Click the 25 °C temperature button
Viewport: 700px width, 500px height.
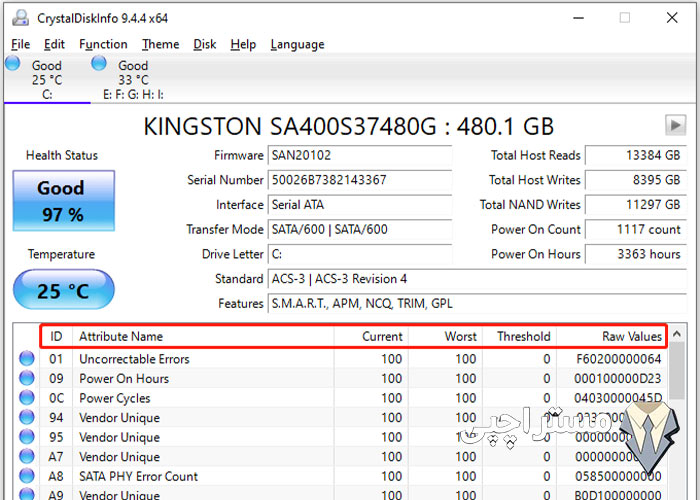[x=63, y=290]
